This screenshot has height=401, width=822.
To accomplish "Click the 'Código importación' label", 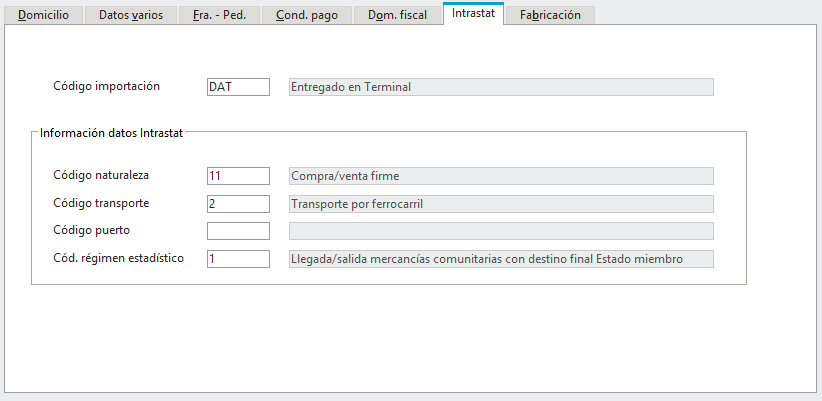I will tap(107, 86).
